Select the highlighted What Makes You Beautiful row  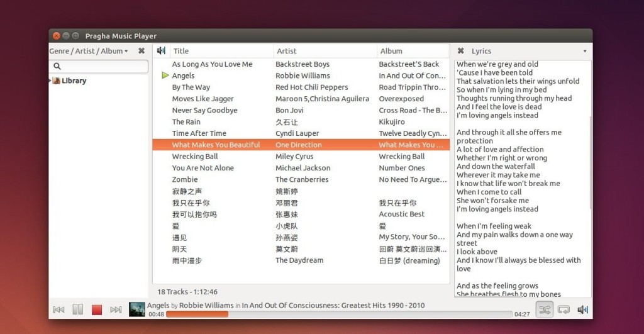pos(301,145)
